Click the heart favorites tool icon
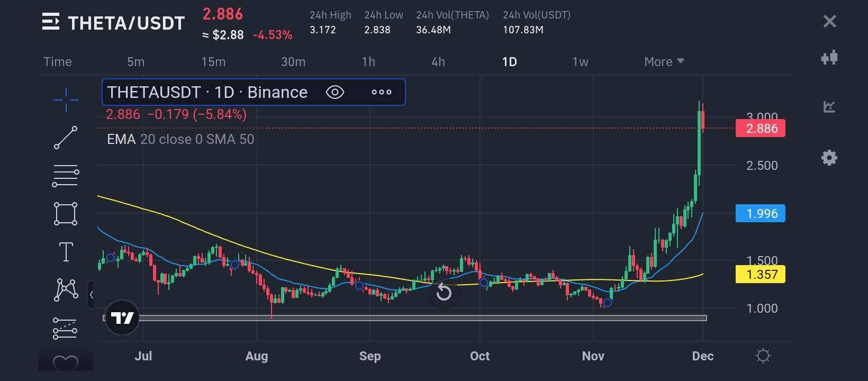This screenshot has height=381, width=868. click(66, 362)
